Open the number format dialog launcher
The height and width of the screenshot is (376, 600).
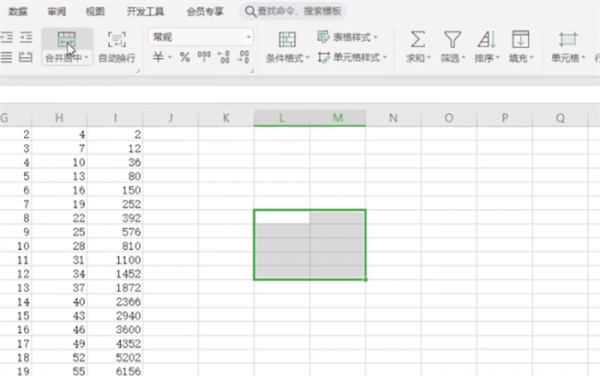251,70
